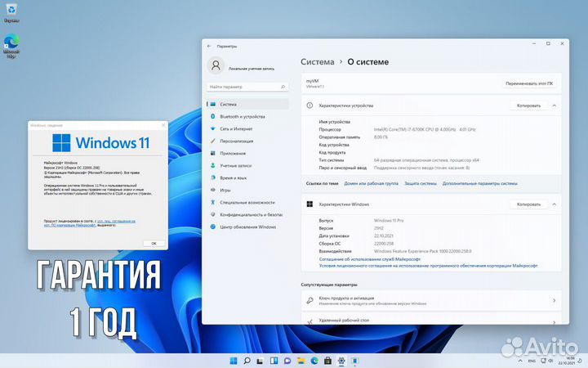The image size is (588, 368).
Task: Click the search field in Settings
Action: pyautogui.click(x=247, y=87)
